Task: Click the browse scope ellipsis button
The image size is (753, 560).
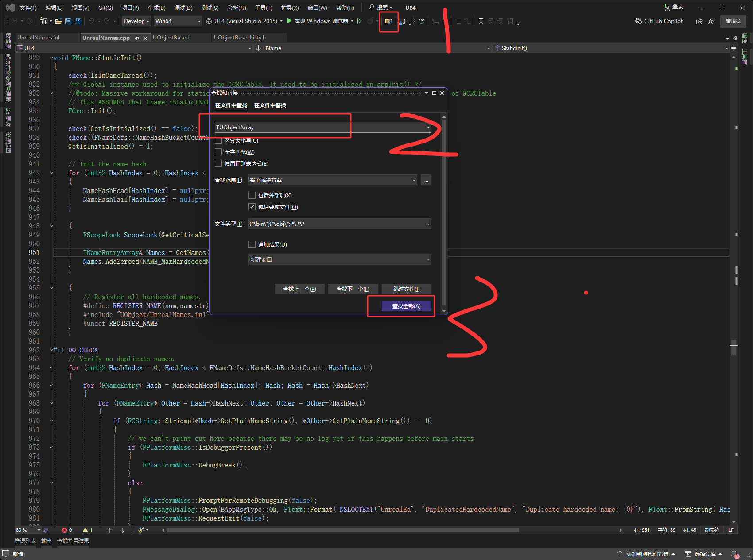Action: tap(426, 180)
